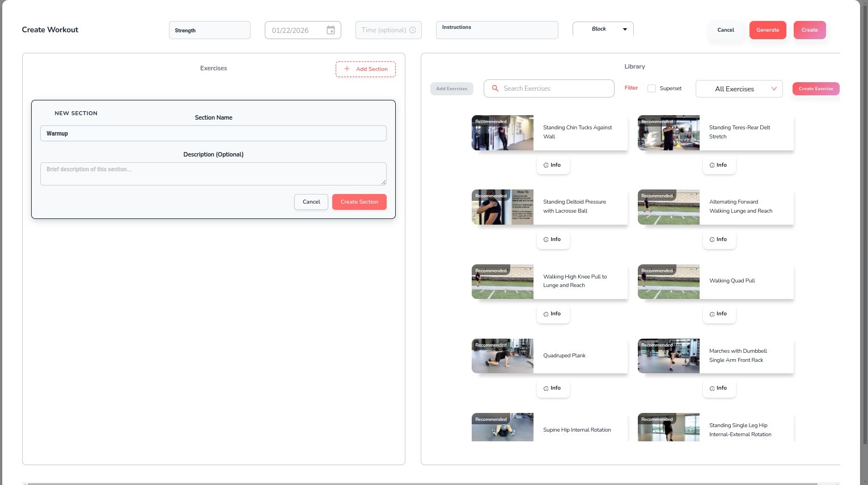This screenshot has height=485, width=868.
Task: Click the Add Section button
Action: (366, 69)
